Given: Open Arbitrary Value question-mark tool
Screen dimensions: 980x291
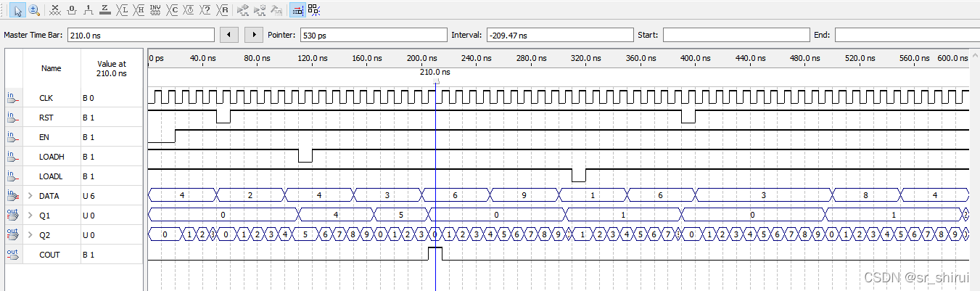Looking at the screenshot, I should pos(205,10).
